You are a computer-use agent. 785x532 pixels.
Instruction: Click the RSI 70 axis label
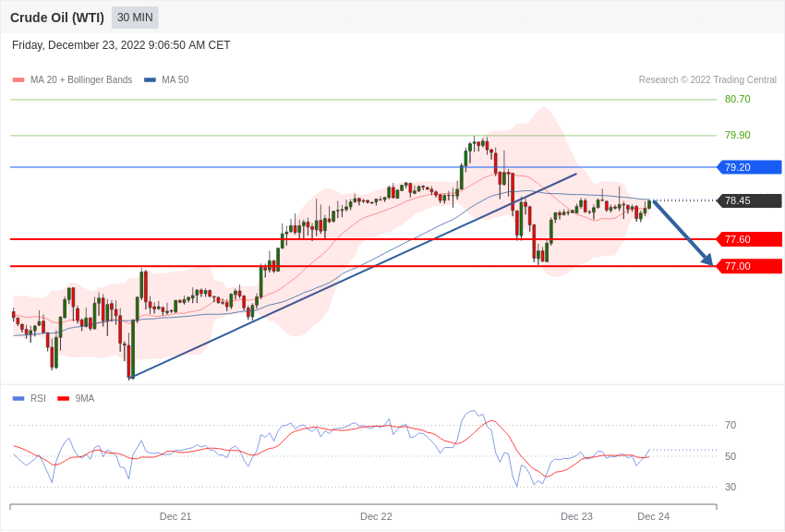731,425
